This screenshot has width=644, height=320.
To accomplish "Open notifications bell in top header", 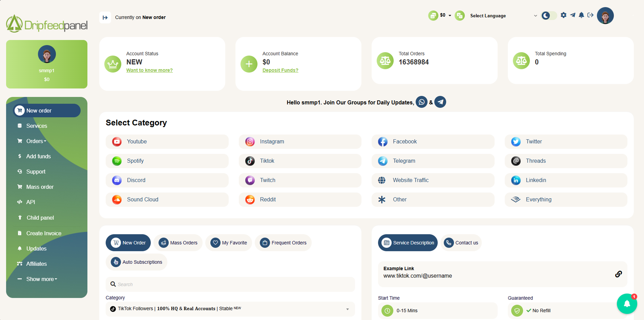I will (581, 15).
